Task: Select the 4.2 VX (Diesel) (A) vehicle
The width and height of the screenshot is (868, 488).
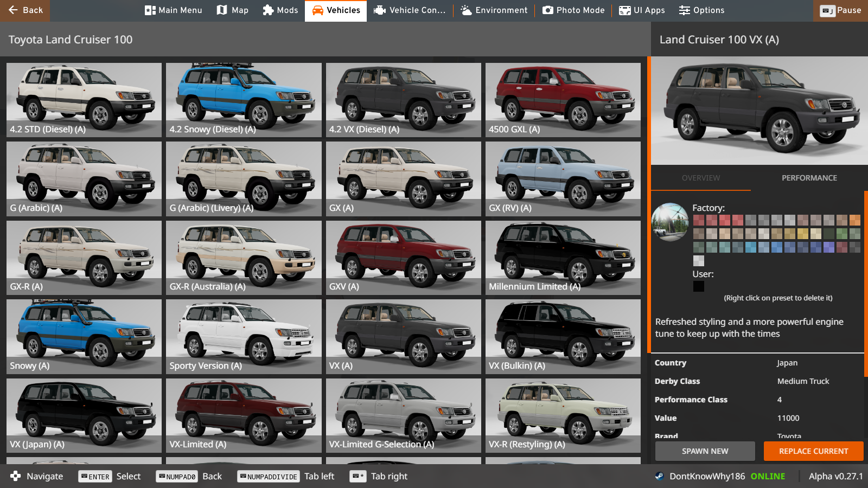Action: tap(404, 100)
